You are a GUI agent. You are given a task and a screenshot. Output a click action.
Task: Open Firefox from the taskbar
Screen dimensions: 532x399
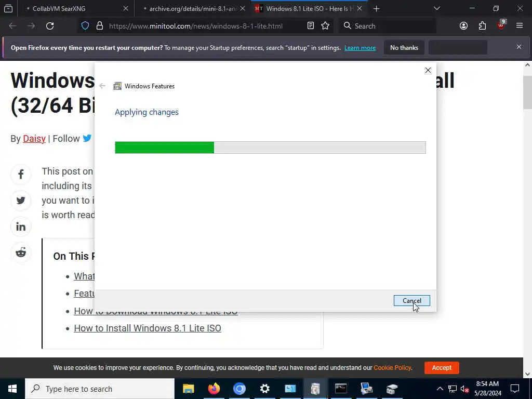(x=214, y=389)
